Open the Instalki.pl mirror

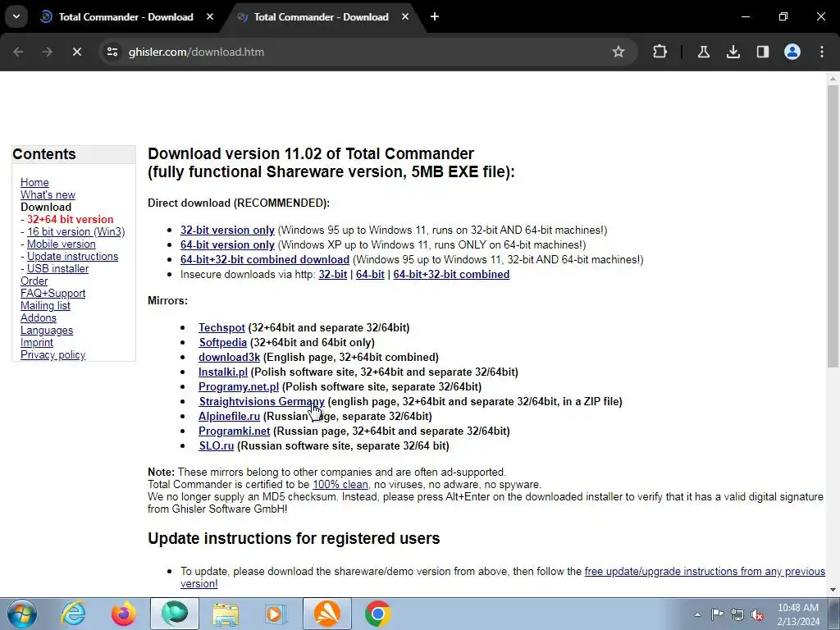223,372
